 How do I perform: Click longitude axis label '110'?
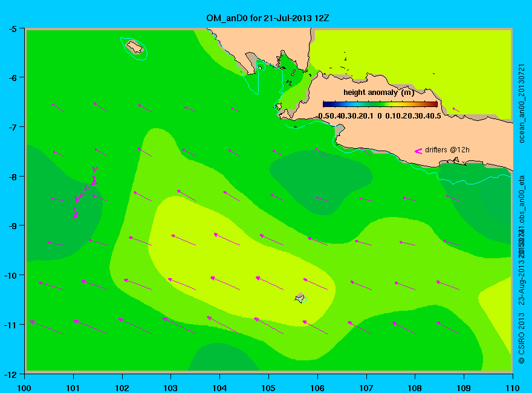(x=512, y=388)
